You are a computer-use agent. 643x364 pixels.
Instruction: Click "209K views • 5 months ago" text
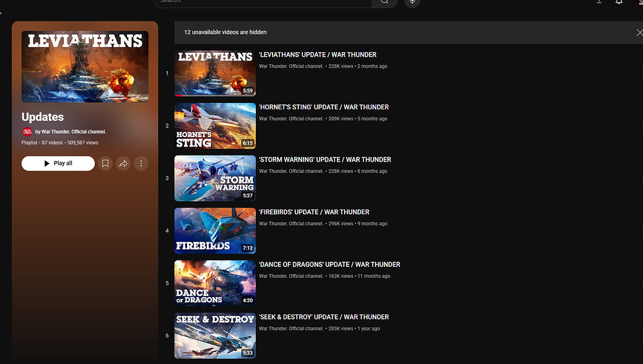point(358,118)
